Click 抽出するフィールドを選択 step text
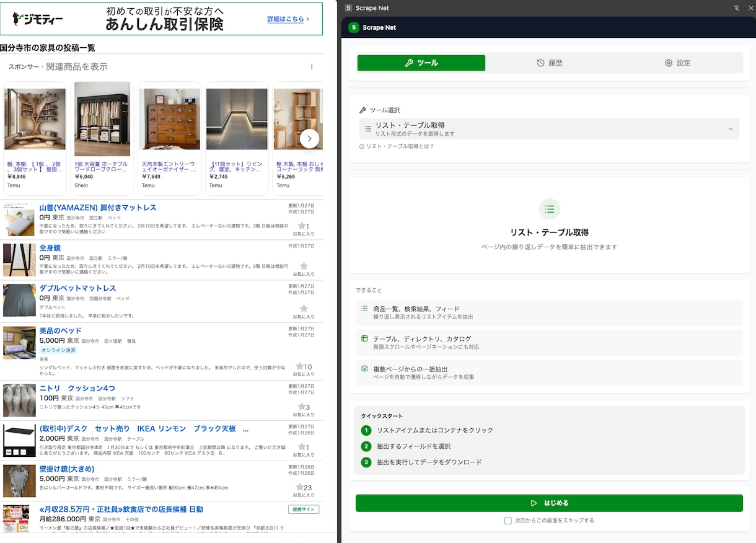This screenshot has height=543, width=756. click(x=414, y=446)
